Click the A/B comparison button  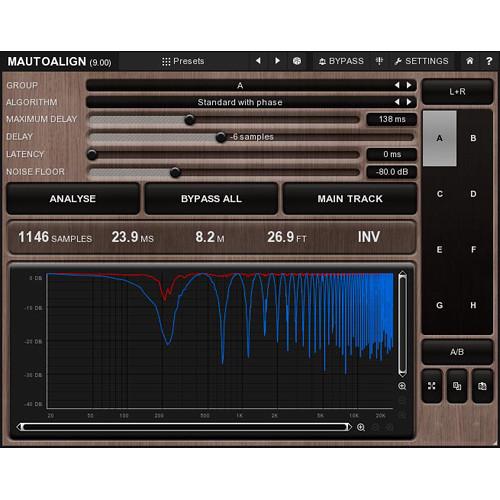tap(457, 352)
